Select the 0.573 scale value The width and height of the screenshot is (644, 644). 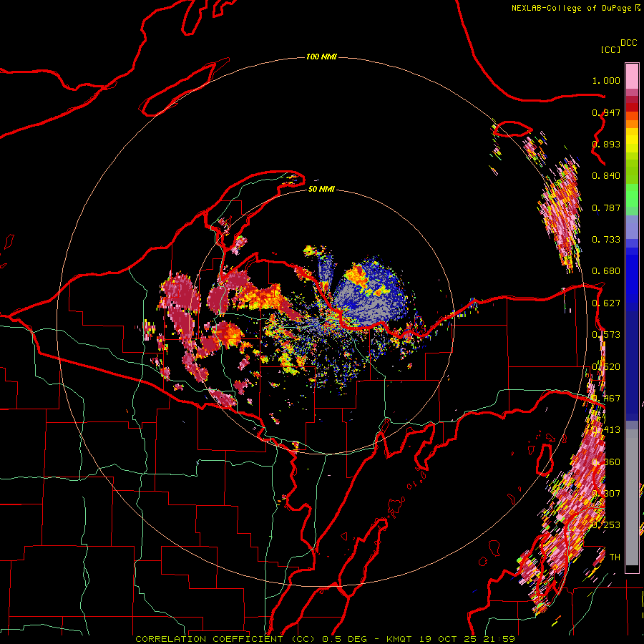(x=606, y=335)
